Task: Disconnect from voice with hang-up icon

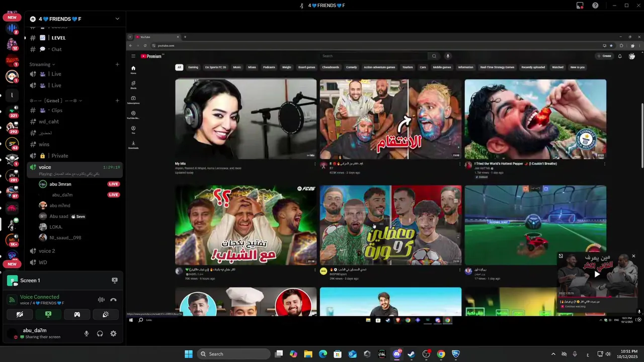Action: click(114, 300)
